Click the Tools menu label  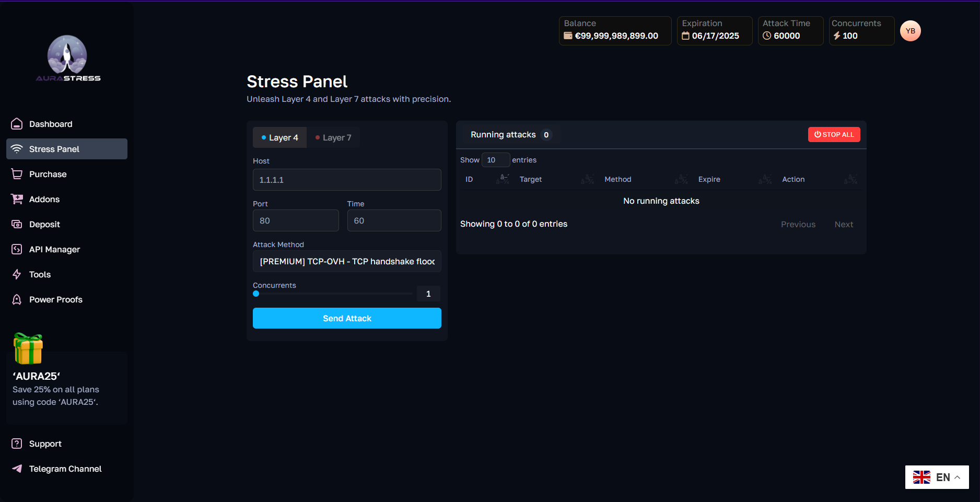coord(40,274)
